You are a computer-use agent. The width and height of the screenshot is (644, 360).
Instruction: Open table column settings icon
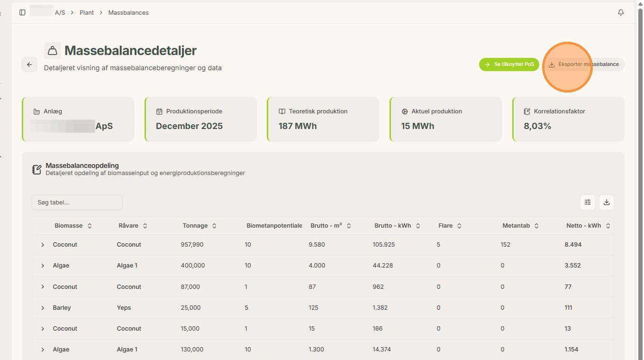pyautogui.click(x=588, y=202)
